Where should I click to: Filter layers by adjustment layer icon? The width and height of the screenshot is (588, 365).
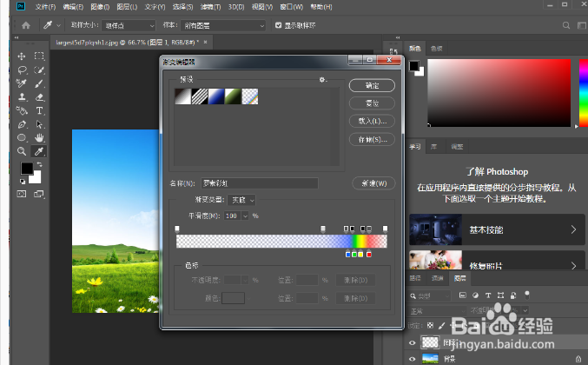point(475,295)
